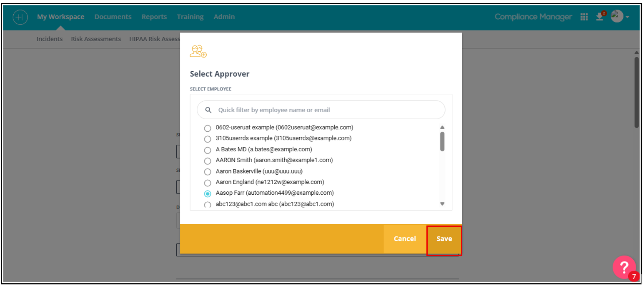Image resolution: width=644 pixels, height=286 pixels.
Task: Click the circular home logo icon
Action: [x=20, y=17]
